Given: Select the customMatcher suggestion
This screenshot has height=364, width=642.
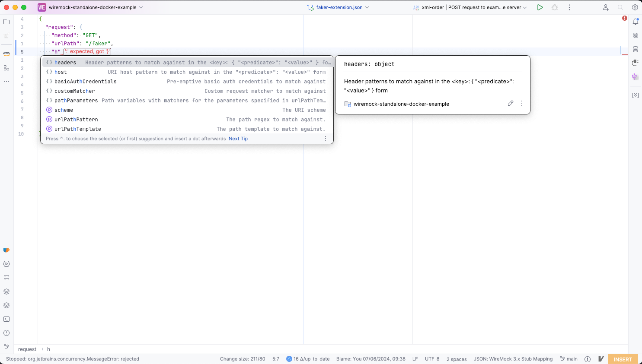Looking at the screenshot, I should 187,91.
